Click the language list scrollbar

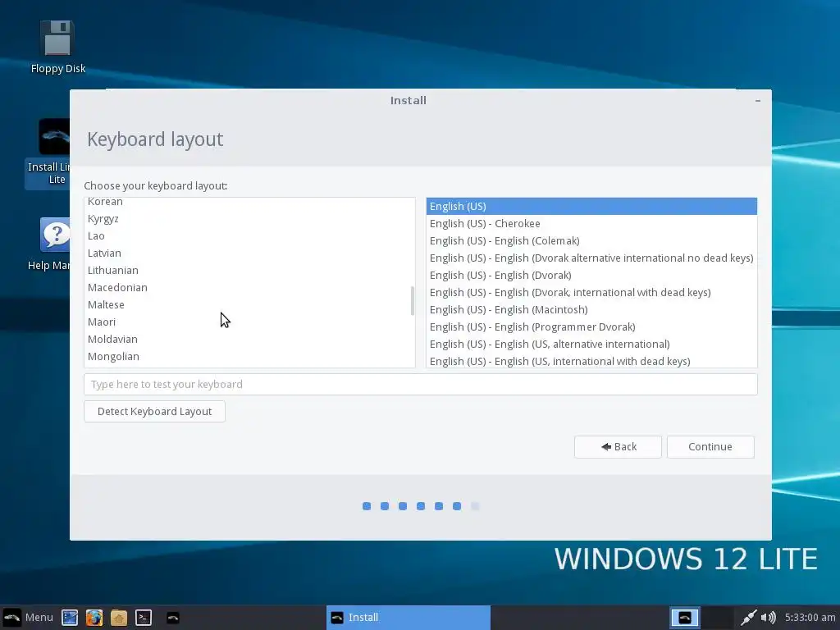[412, 300]
